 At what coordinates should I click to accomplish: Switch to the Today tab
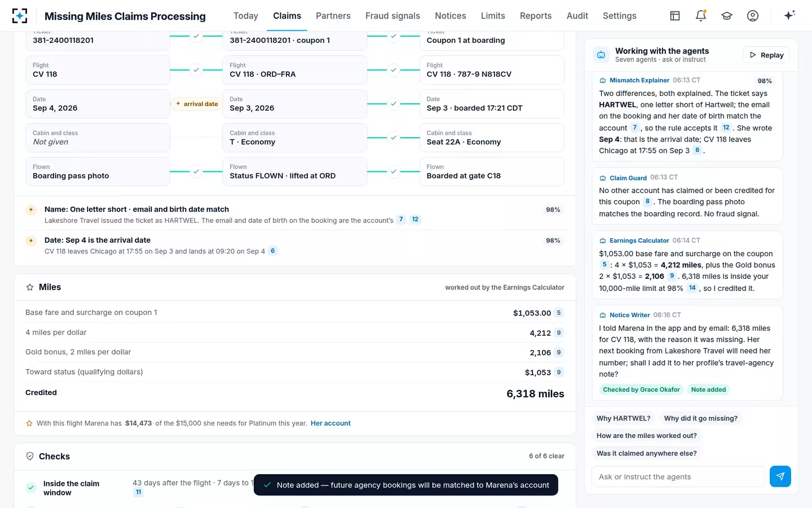(x=246, y=16)
